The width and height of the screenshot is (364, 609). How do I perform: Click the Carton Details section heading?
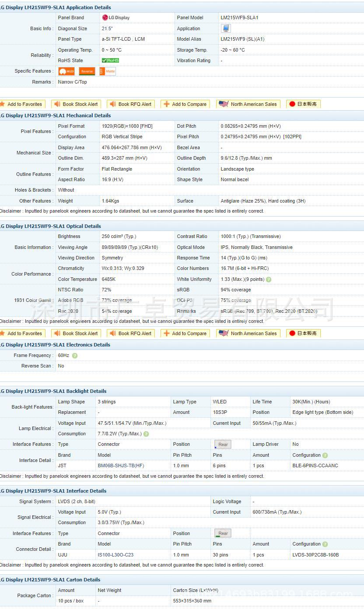50,580
